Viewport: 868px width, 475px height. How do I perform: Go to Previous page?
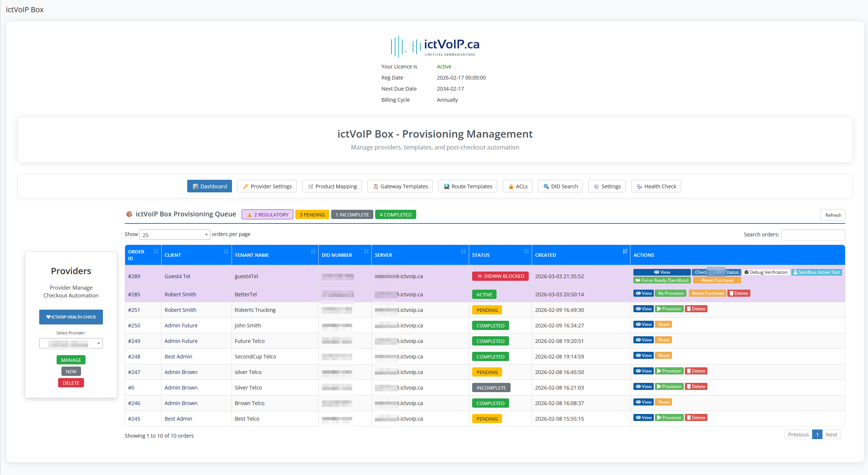[x=798, y=435]
